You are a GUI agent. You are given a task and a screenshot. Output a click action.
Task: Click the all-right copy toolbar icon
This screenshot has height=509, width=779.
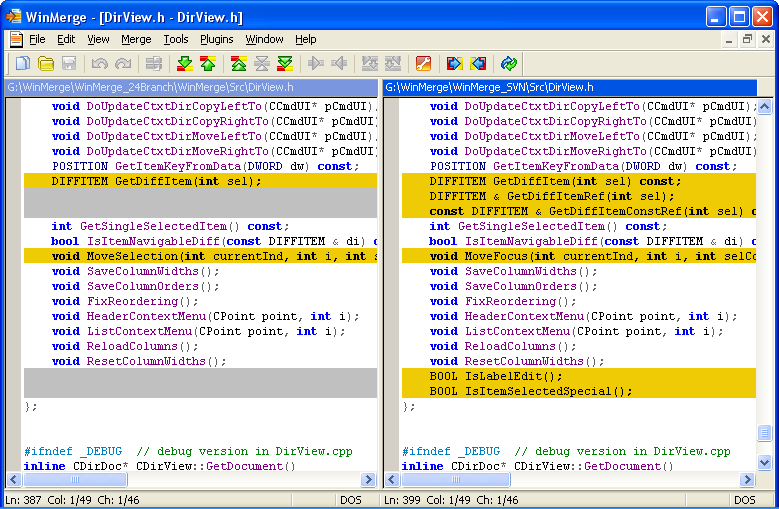tap(455, 64)
